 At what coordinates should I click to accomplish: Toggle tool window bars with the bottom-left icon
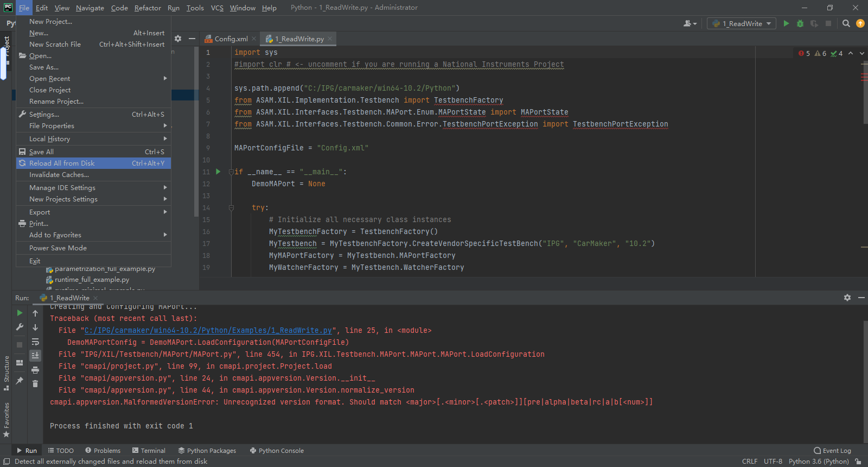pos(7,462)
